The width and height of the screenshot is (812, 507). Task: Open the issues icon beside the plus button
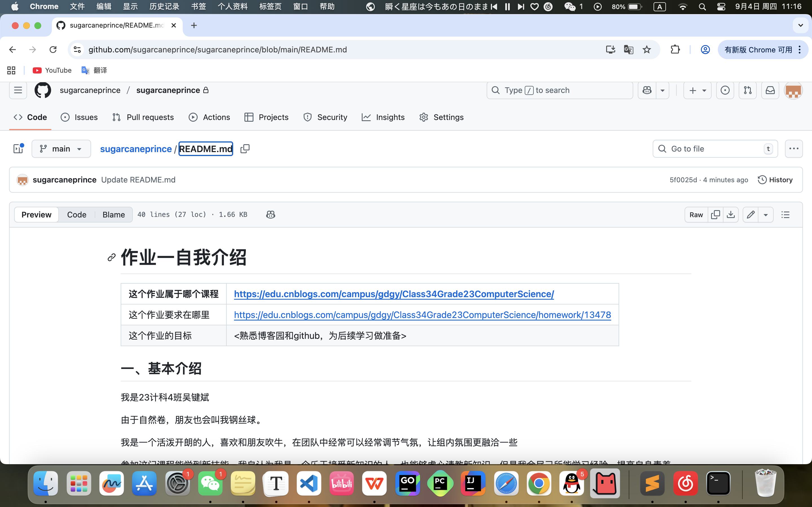point(725,90)
